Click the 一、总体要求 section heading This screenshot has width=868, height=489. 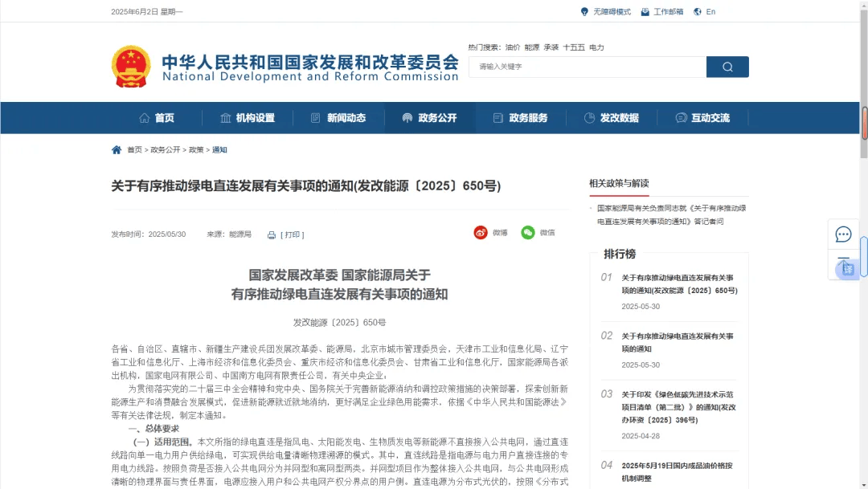154,429
